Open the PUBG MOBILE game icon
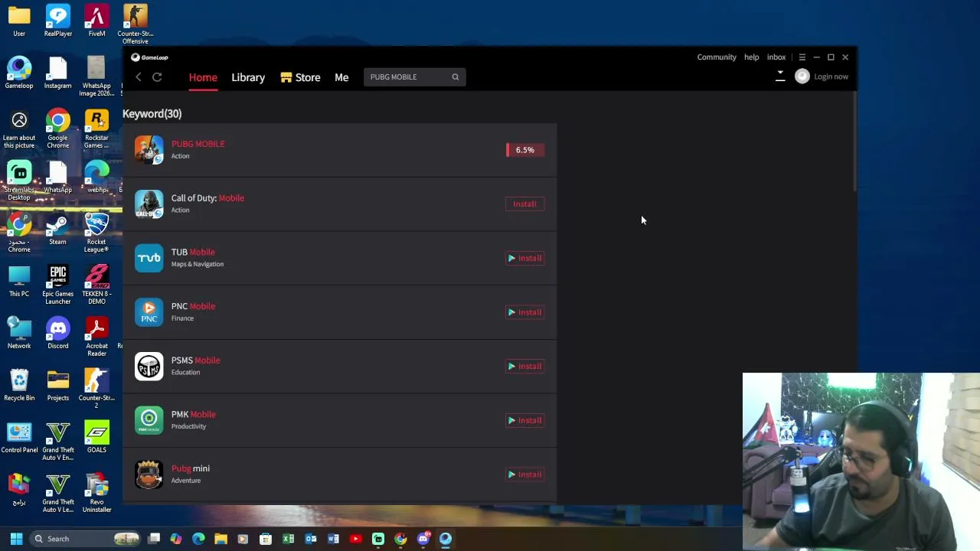Viewport: 980px width, 551px height. [x=149, y=150]
